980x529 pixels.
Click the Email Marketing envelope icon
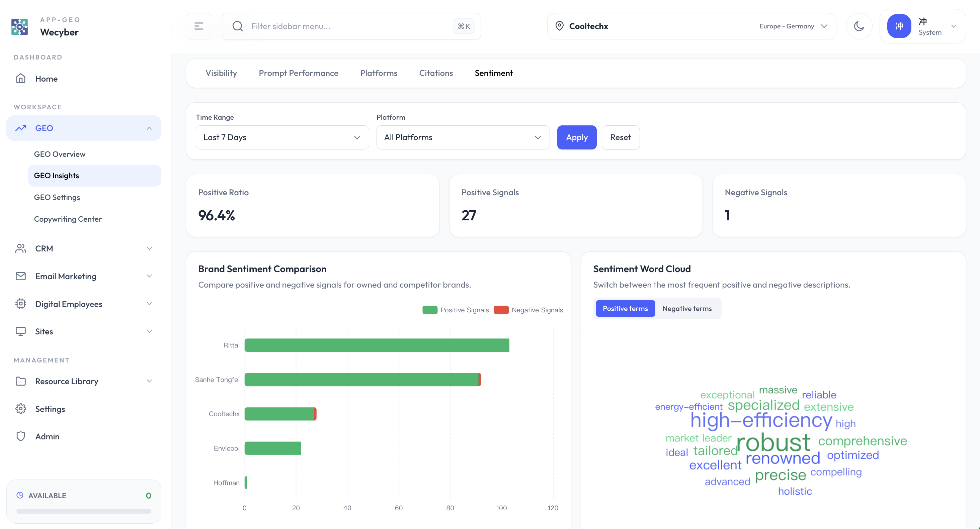point(21,276)
